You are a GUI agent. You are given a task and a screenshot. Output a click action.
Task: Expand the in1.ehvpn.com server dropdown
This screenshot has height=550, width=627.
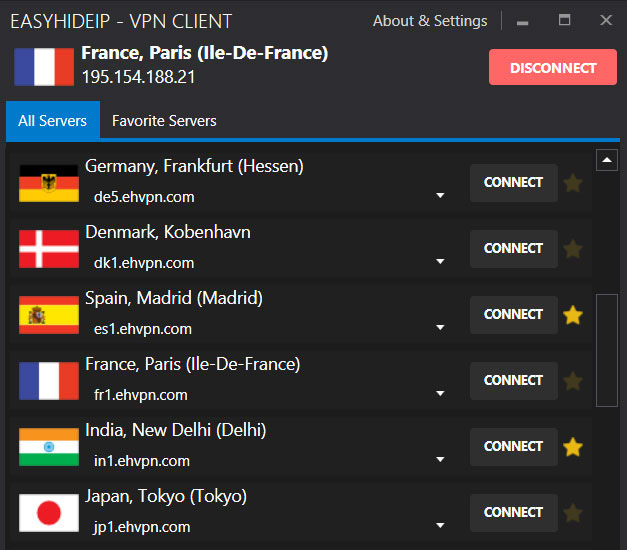click(x=440, y=460)
